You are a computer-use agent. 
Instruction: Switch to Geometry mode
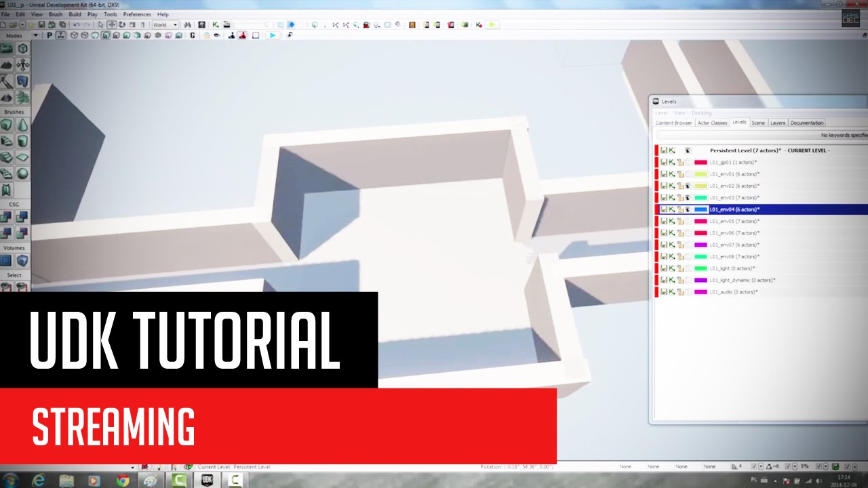click(22, 49)
